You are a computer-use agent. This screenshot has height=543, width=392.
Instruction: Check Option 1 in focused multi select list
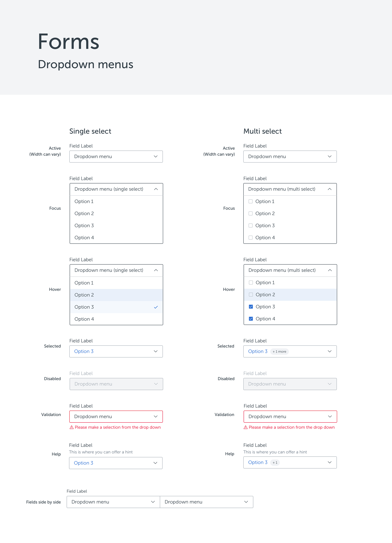(251, 201)
